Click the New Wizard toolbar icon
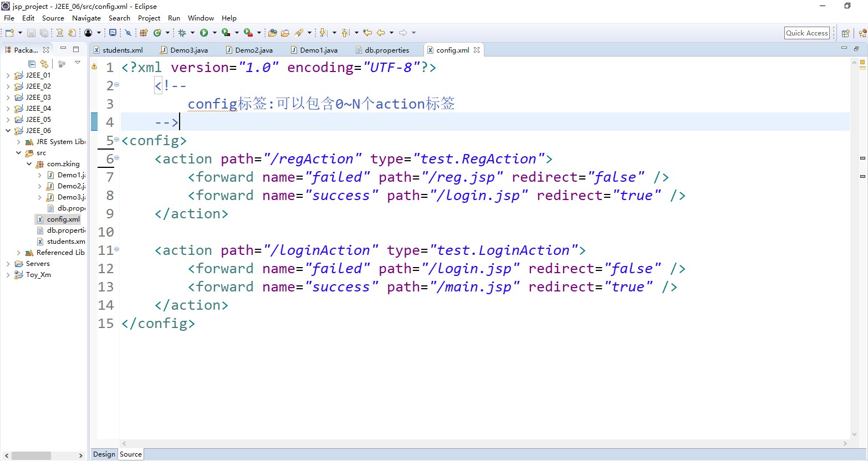The width and height of the screenshot is (868, 461). 8,33
